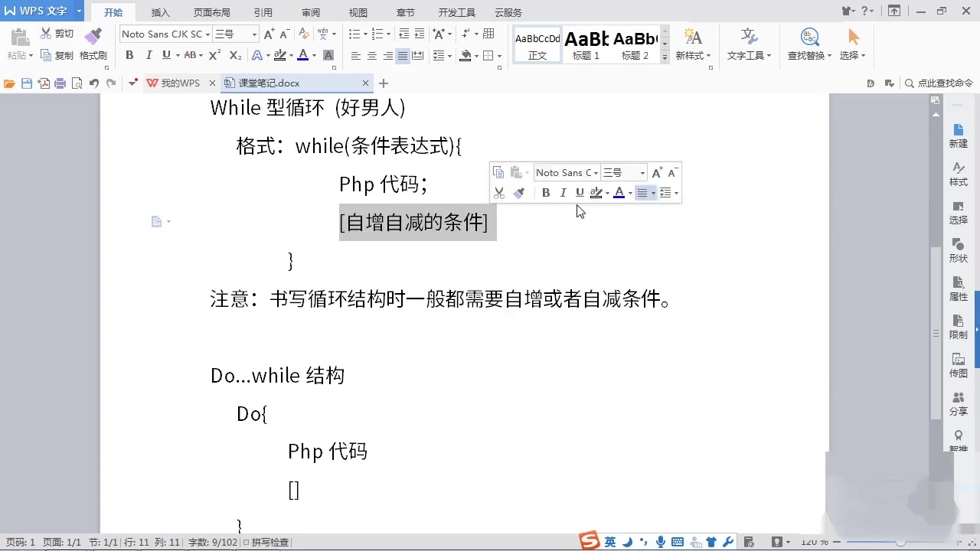980x551 pixels.
Task: Toggle subscript X₂ formatting
Action: [x=235, y=55]
